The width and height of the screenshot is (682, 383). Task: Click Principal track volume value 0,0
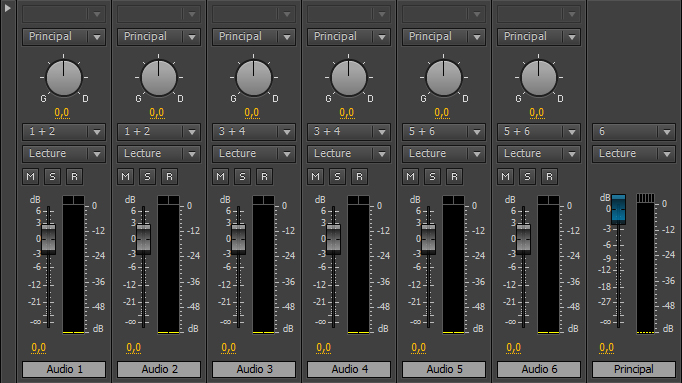(606, 348)
